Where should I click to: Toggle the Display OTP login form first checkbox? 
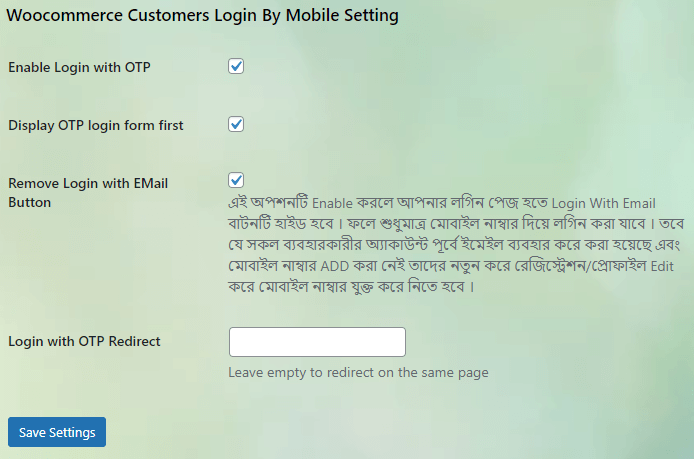(236, 124)
